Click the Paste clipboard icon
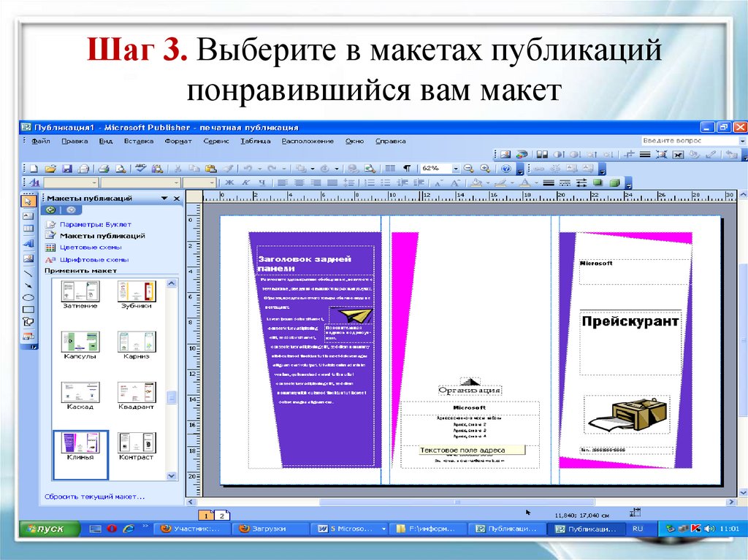Viewport: 748px width, 560px height. (210, 169)
